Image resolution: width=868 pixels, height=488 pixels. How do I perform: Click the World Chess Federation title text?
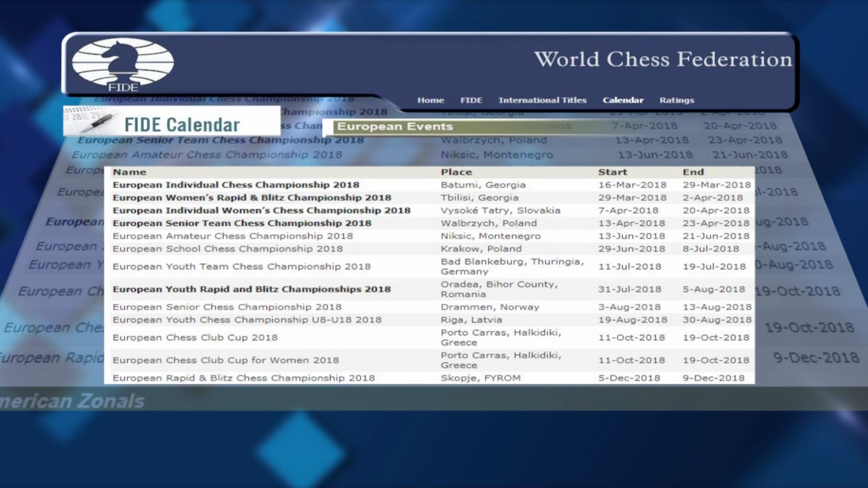click(x=663, y=59)
